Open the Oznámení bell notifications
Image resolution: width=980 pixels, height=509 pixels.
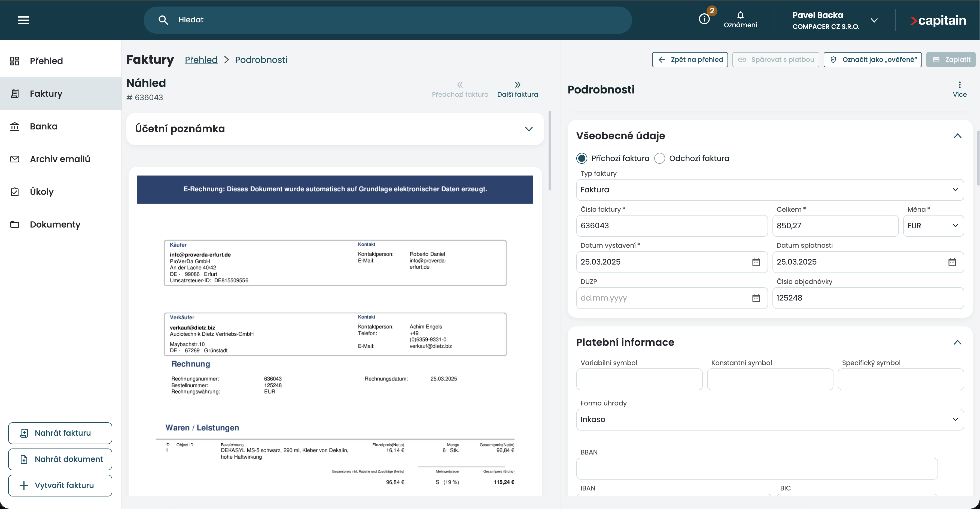740,19
